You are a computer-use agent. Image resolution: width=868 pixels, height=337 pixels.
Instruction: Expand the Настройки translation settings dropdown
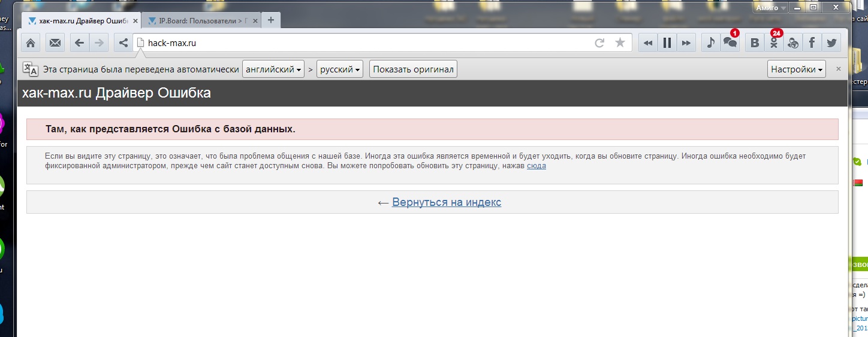click(797, 69)
